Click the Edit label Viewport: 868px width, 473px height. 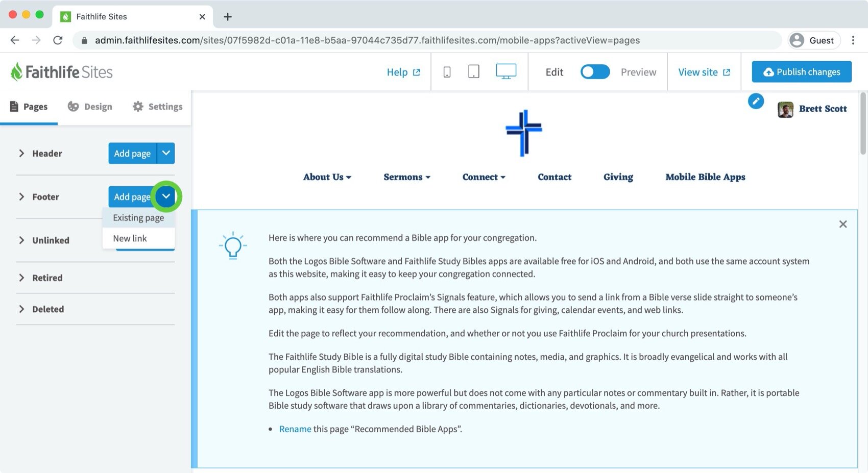554,72
